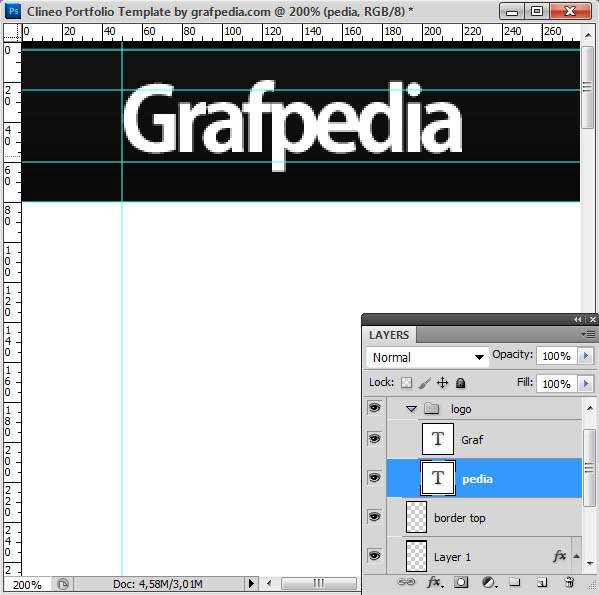This screenshot has height=595, width=599.
Task: Open the Opacity slider arrow
Action: tap(586, 356)
